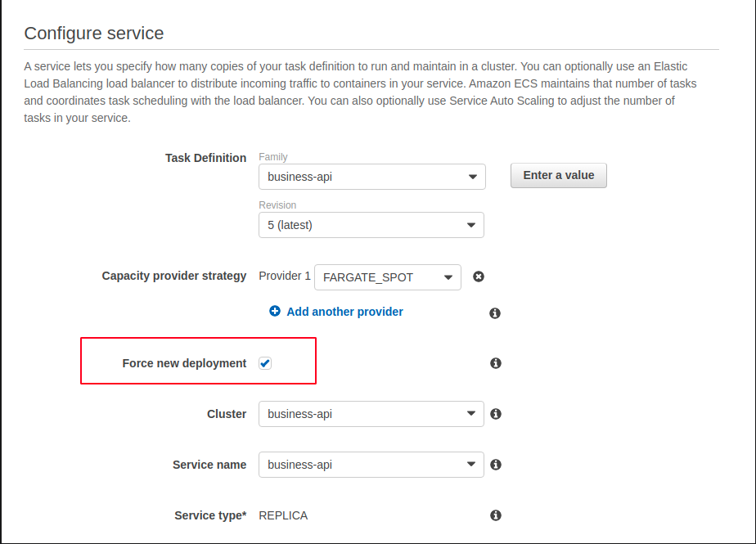The width and height of the screenshot is (756, 544).
Task: Open the Service type REPLICA info icon
Action: (495, 515)
